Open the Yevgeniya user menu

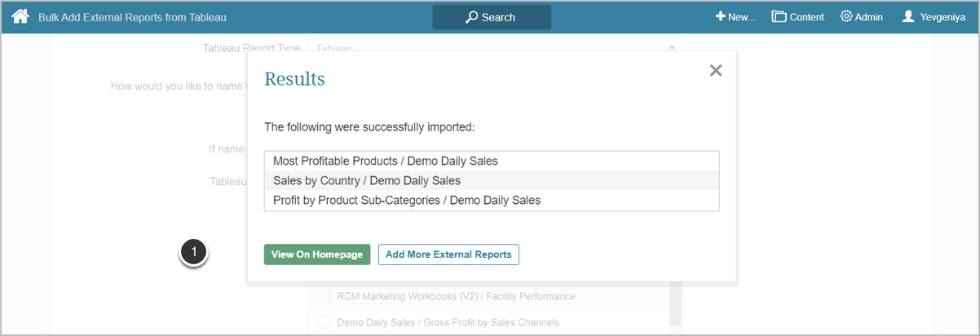pyautogui.click(x=935, y=17)
